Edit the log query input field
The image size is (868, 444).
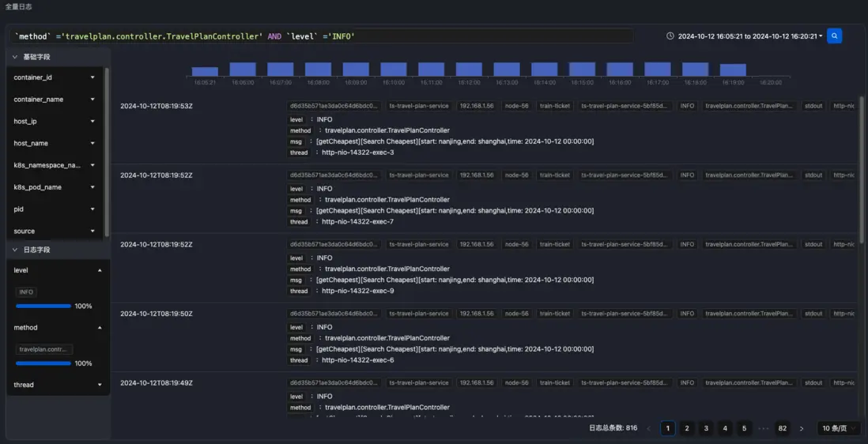point(322,36)
